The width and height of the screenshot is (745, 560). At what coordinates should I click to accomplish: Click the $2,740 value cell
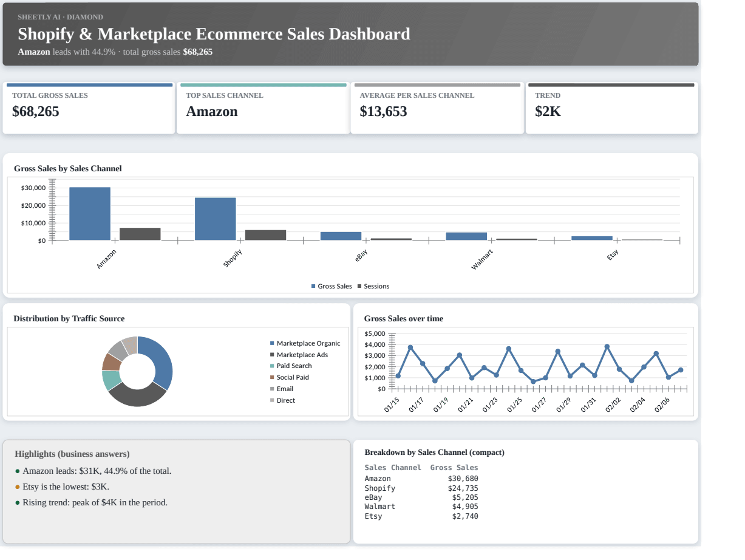point(466,516)
